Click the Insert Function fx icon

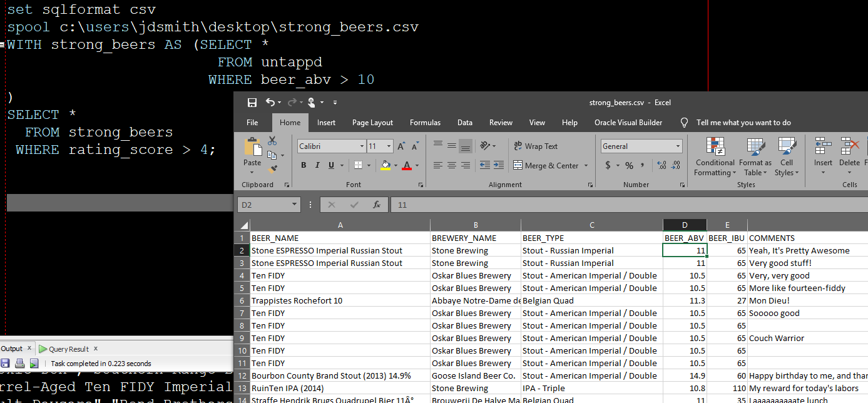coord(376,205)
